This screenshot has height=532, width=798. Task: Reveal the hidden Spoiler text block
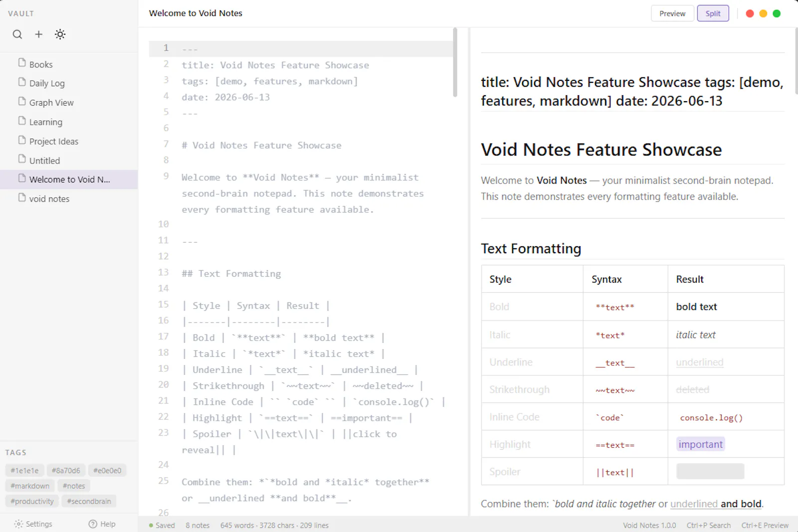710,471
